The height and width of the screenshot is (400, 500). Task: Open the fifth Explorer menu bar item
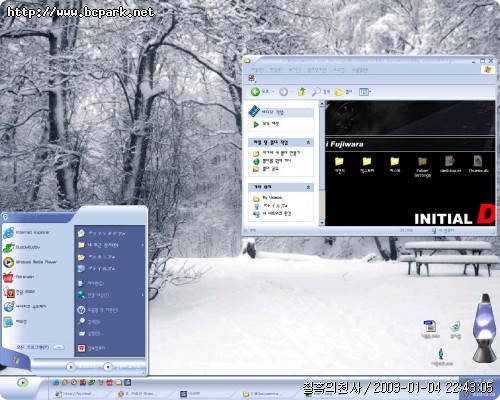pos(339,70)
